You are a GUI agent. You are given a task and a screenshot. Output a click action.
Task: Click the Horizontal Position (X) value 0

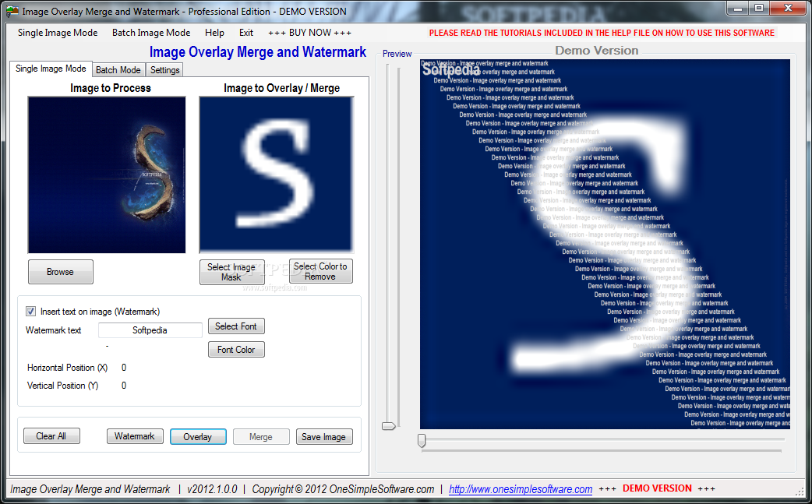click(124, 368)
